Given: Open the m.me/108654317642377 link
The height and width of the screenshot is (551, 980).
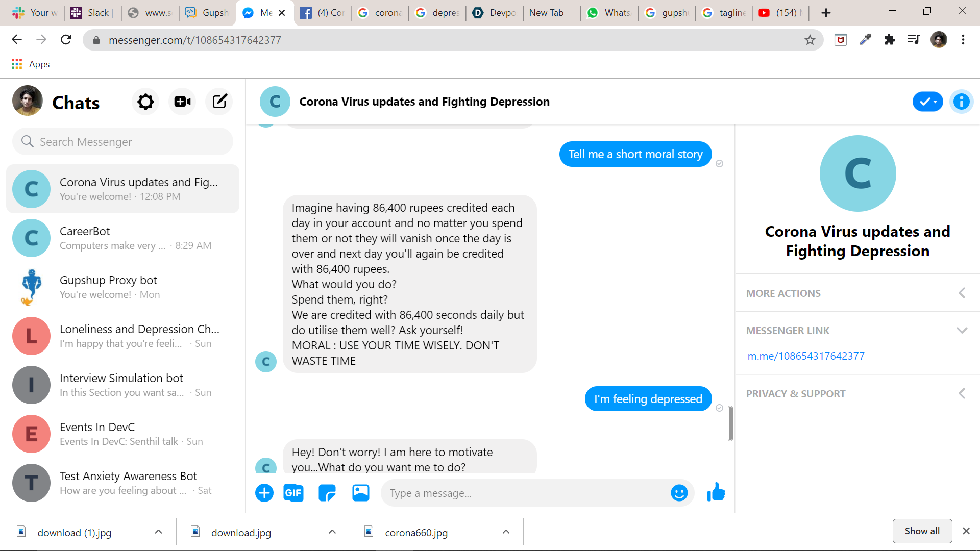Looking at the screenshot, I should tap(806, 356).
